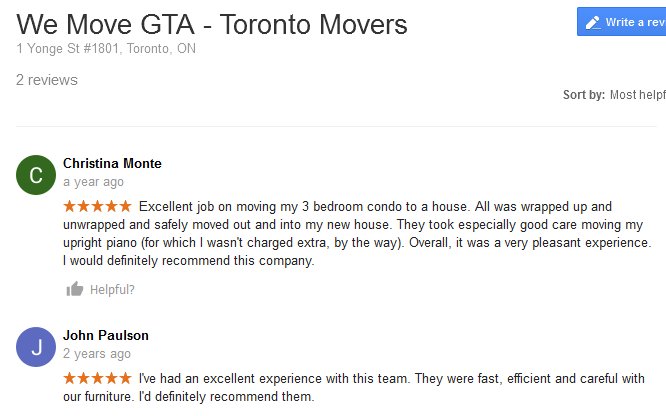Click the middle star in Christina Monte's rating

[x=97, y=206]
